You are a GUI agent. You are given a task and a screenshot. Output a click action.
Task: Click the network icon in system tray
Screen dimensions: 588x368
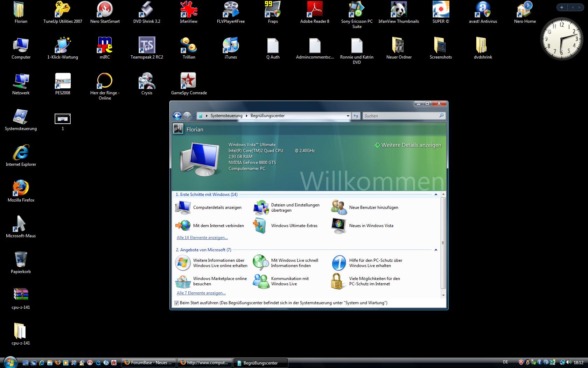click(x=562, y=362)
